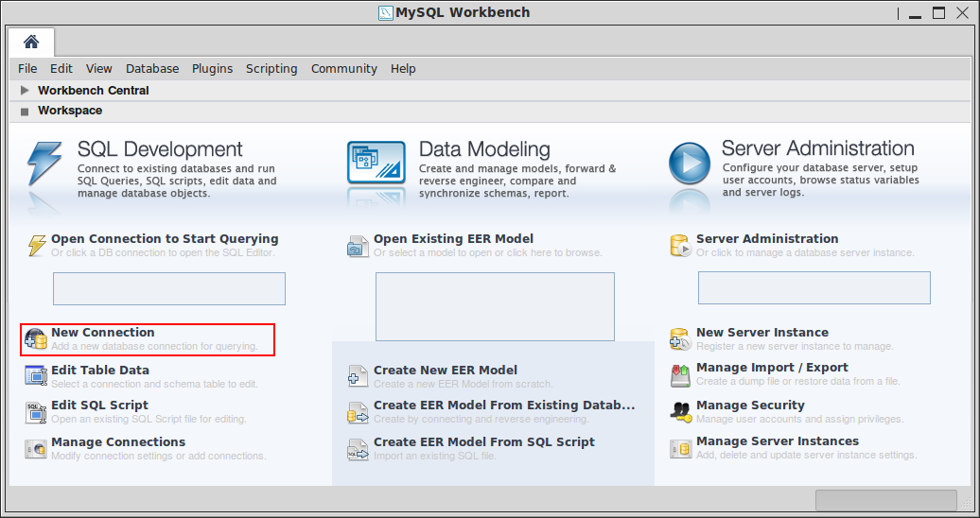The height and width of the screenshot is (518, 980).
Task: Click the MySQL Workbench title bar icon
Action: [x=386, y=13]
